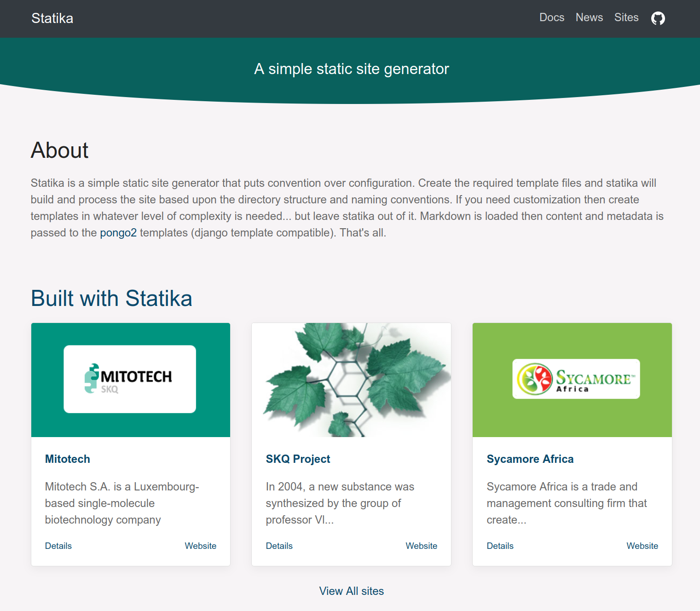Click the SKQ Project leaves image
Viewport: 700px width, 611px height.
point(351,380)
